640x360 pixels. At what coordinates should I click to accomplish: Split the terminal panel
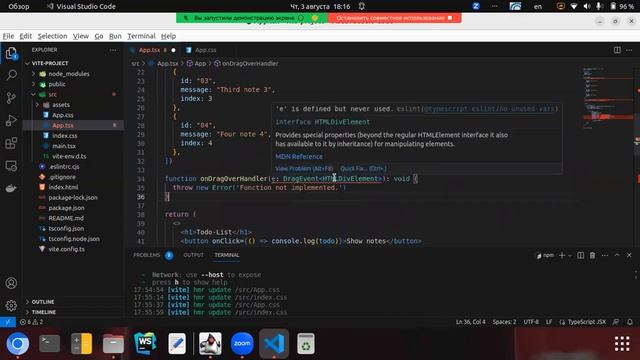tap(580, 255)
